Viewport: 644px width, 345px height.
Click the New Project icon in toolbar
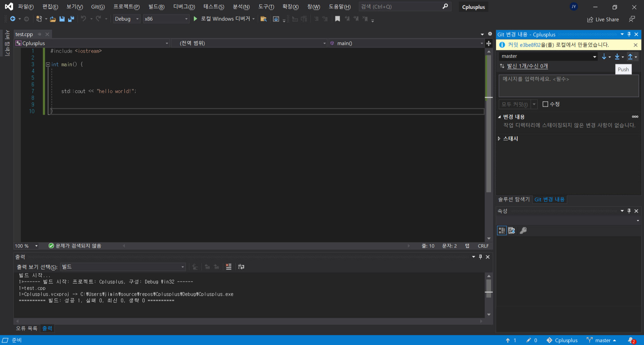(x=39, y=19)
